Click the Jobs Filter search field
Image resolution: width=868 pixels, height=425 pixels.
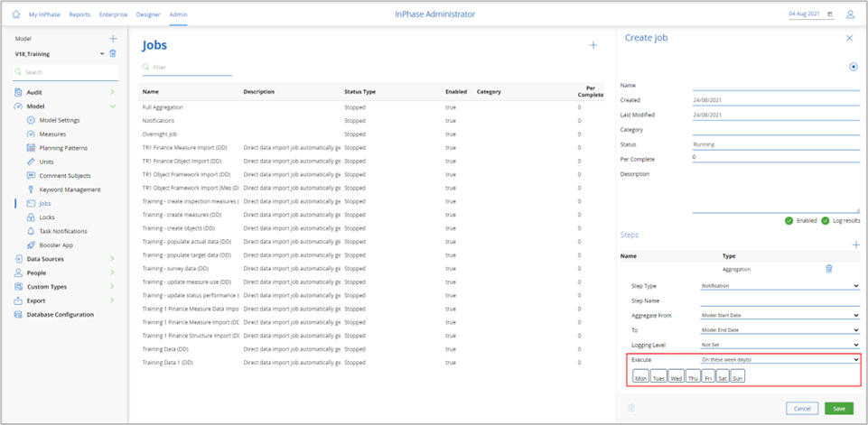(x=187, y=67)
